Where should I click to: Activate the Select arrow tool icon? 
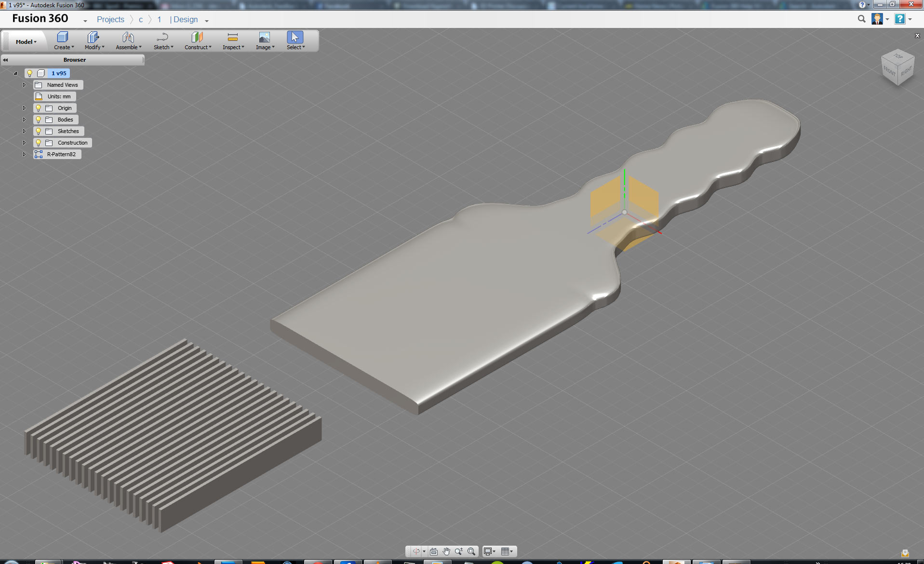click(x=295, y=37)
